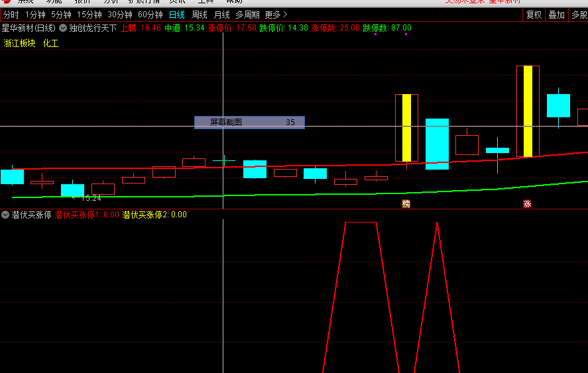588x373 pixels.
Task: Switch to the 月线 monthly chart
Action: (x=221, y=15)
